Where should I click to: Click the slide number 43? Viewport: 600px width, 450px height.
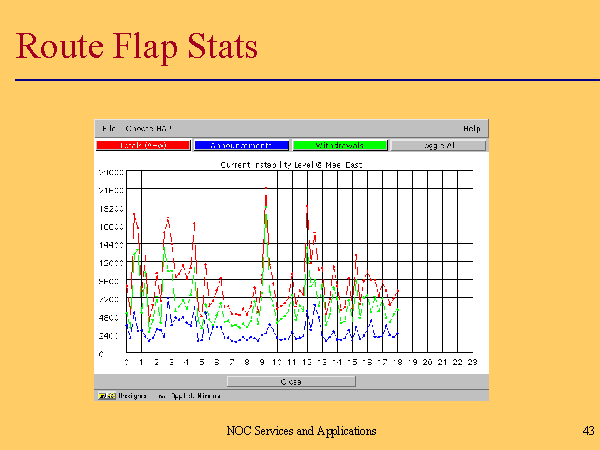point(587,431)
